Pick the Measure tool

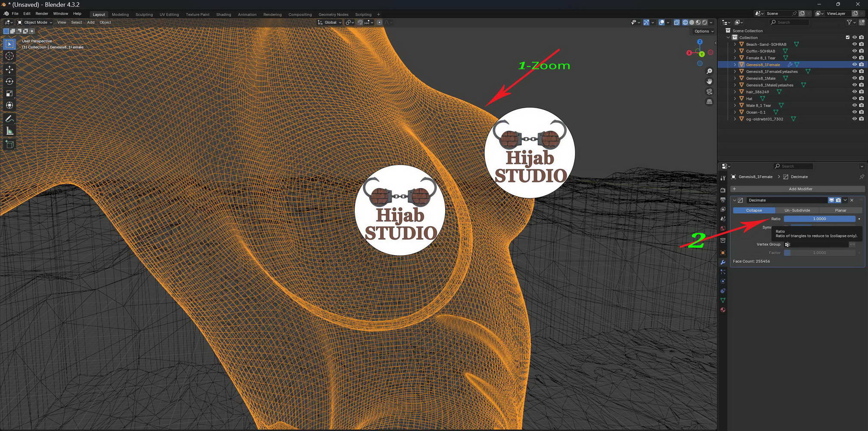[x=9, y=131]
